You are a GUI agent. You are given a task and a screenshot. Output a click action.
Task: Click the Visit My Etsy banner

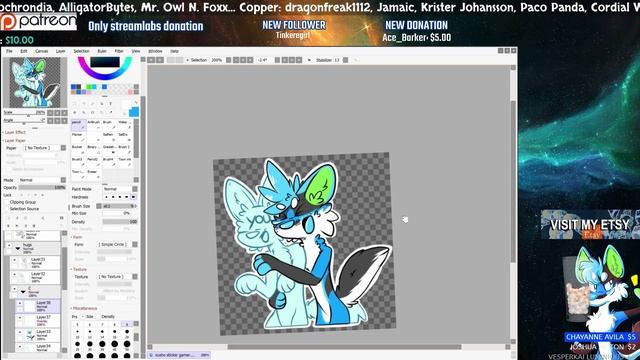click(x=590, y=224)
